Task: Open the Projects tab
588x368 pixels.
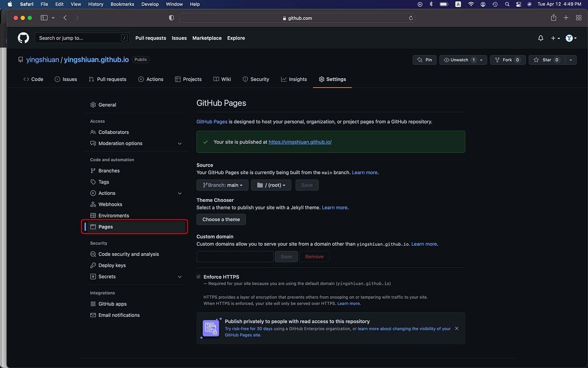Action: [188, 79]
